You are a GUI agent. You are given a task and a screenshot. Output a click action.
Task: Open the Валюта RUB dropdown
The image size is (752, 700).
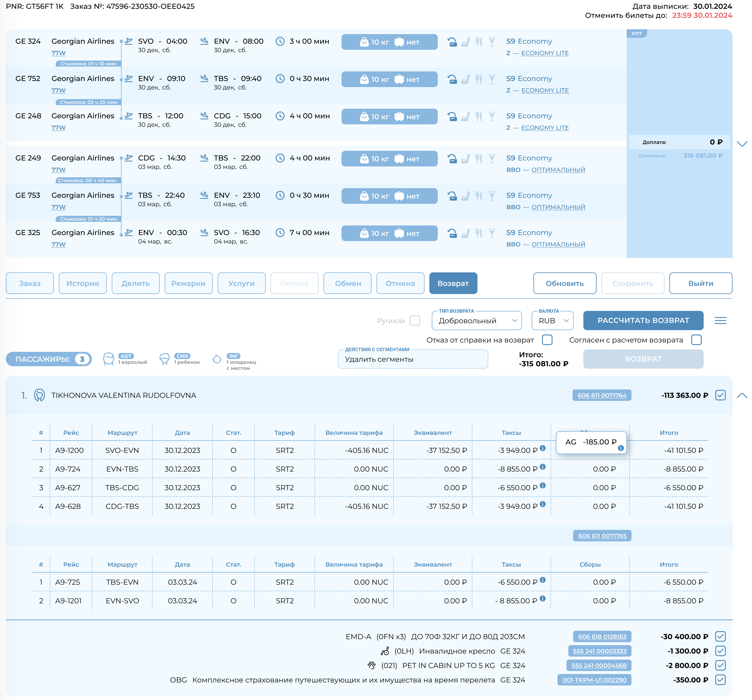pyautogui.click(x=552, y=321)
